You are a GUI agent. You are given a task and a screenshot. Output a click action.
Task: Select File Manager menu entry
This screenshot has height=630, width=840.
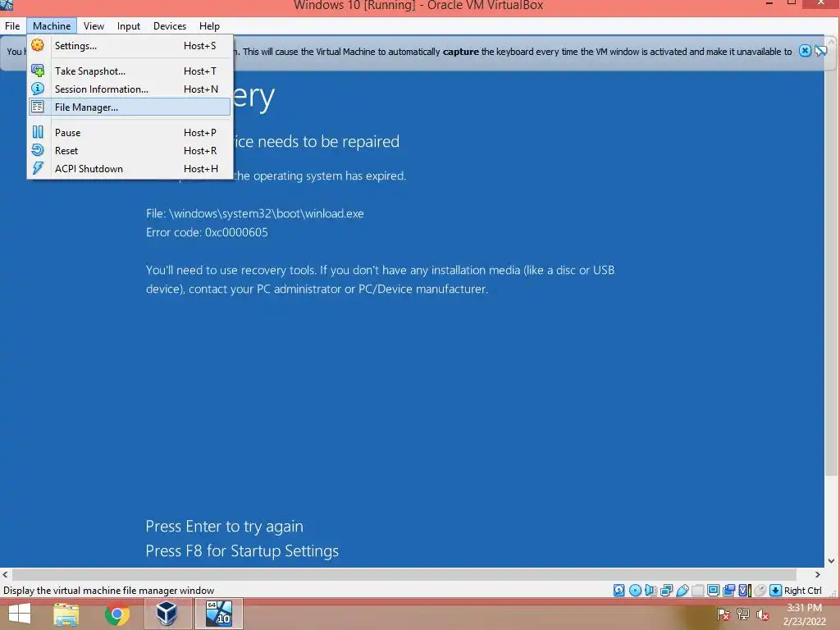point(130,107)
